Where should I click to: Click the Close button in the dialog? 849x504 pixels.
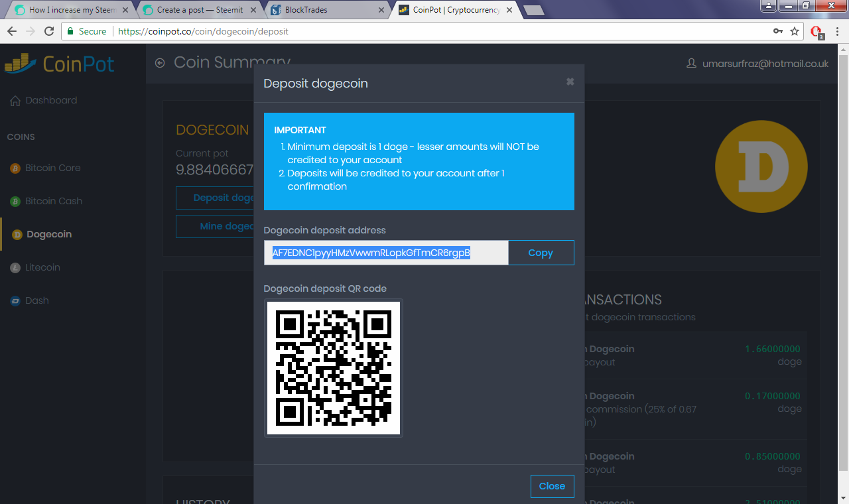click(x=552, y=486)
